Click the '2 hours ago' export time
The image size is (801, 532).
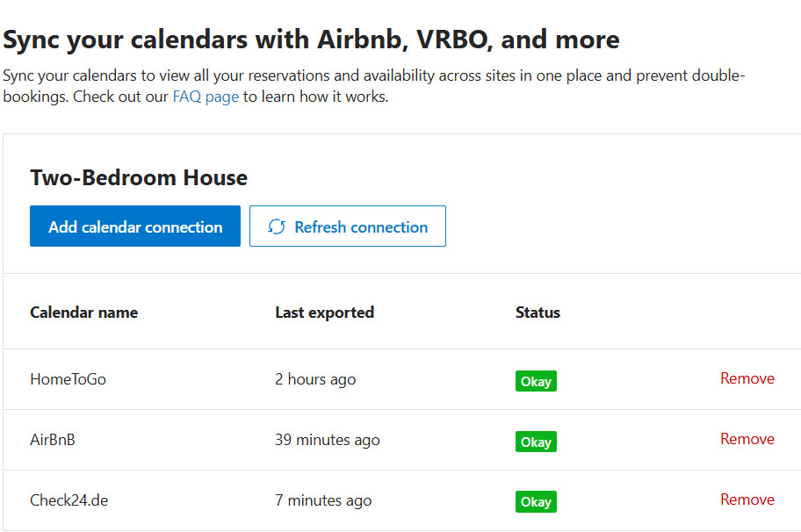pyautogui.click(x=315, y=379)
